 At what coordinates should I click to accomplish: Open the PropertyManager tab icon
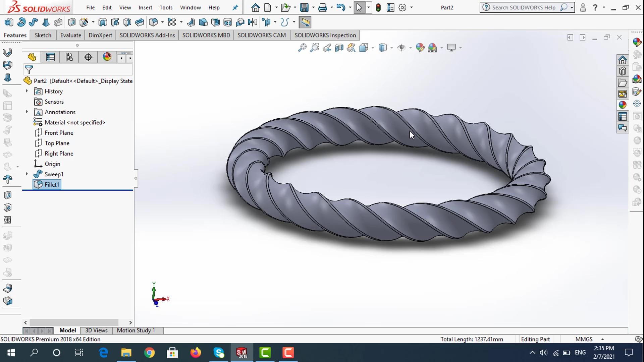50,57
